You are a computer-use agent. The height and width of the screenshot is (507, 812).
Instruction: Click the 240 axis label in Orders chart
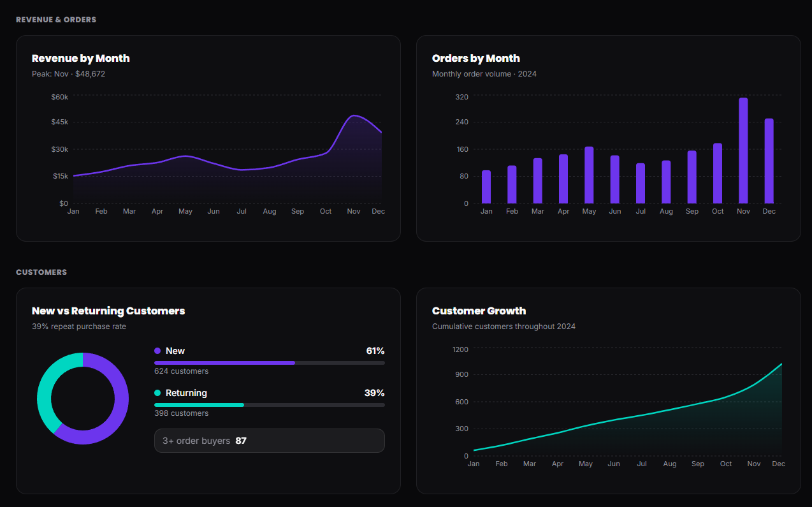(x=462, y=122)
